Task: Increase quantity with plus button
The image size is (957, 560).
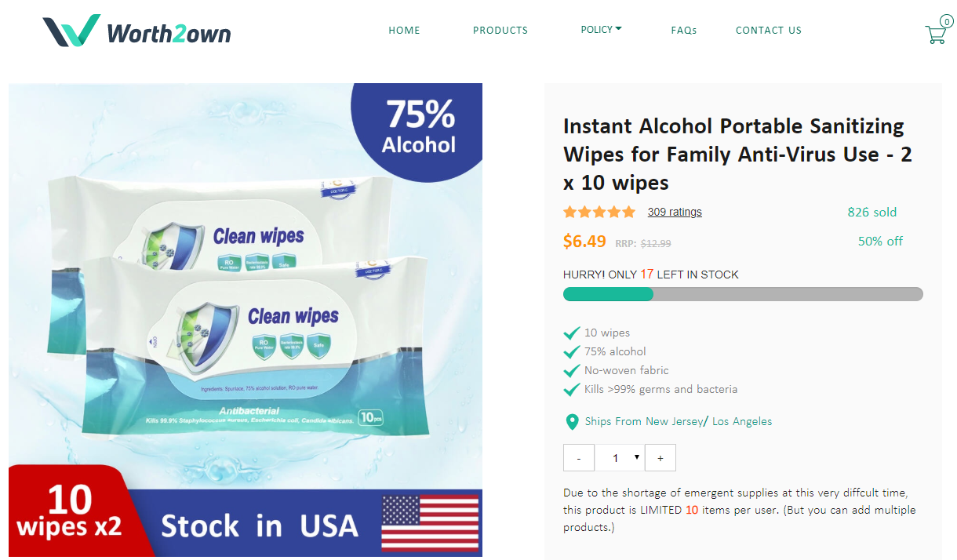Action: pos(660,458)
